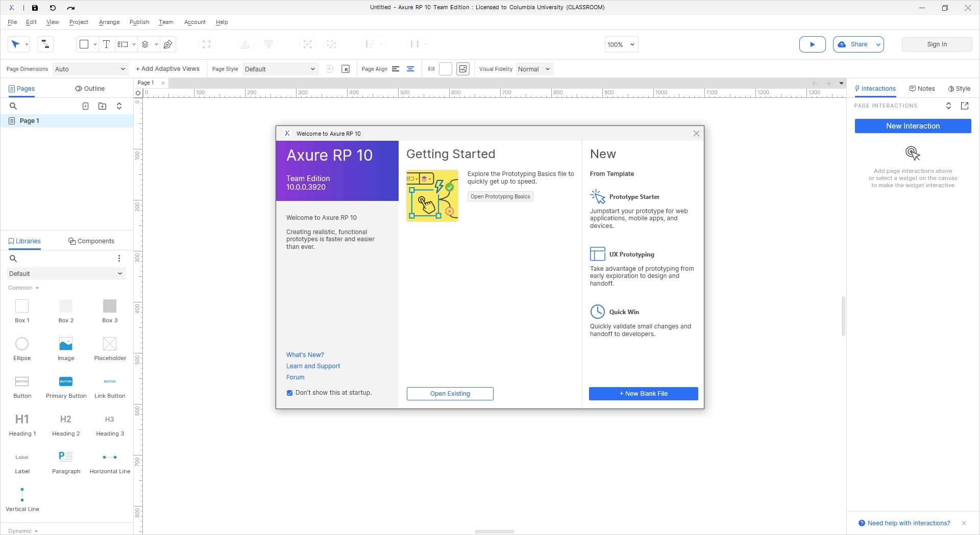Viewport: 980px width, 535px height.
Task: Click the Add Page icon in Pages panel
Action: coord(86,106)
